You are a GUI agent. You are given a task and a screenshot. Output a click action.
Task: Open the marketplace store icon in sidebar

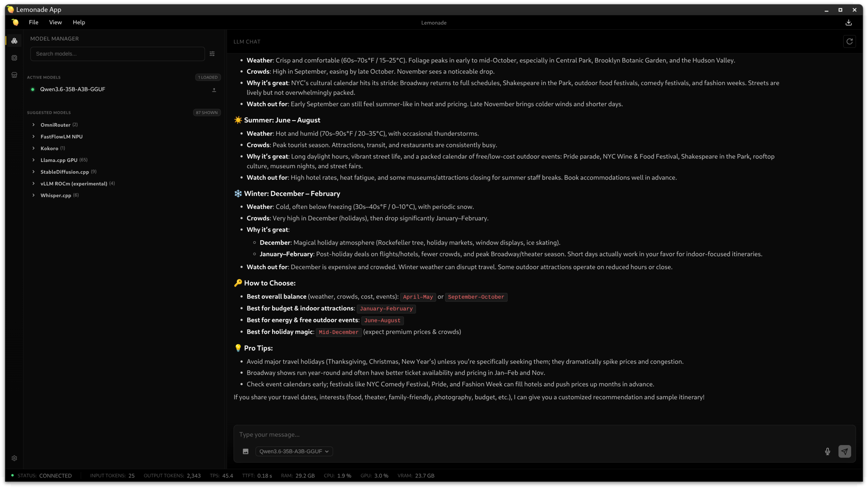coord(14,75)
